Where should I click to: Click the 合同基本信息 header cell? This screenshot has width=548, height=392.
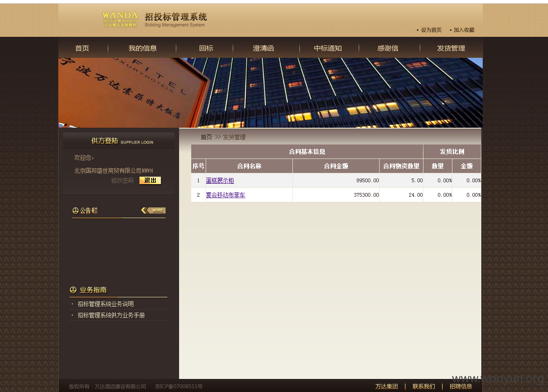point(307,151)
